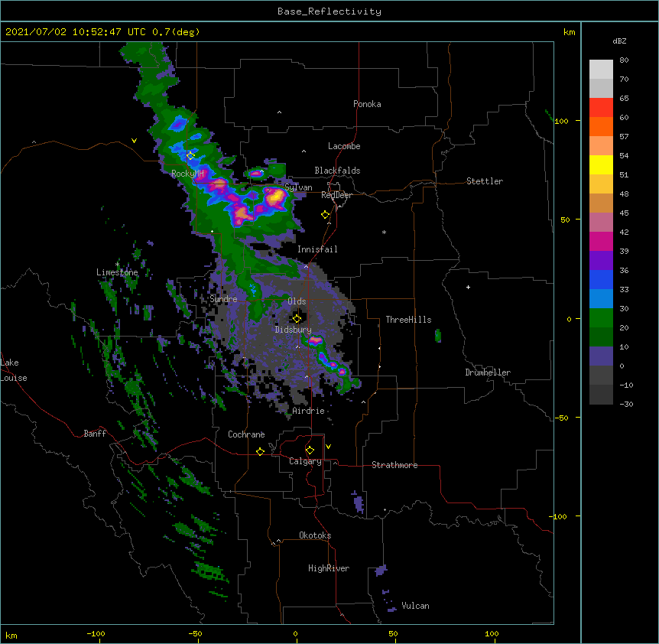Pick the red 60-65 dBZ legend swatch

point(601,107)
